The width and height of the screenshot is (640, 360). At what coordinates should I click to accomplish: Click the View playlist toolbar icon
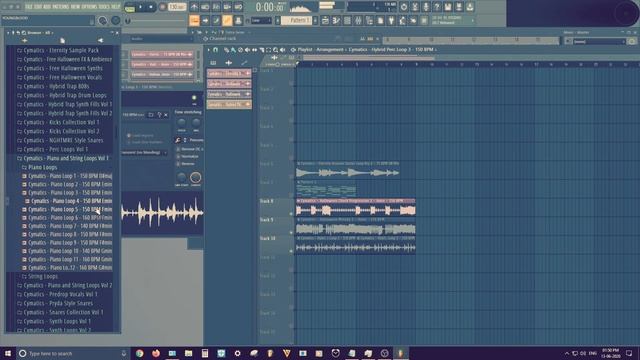coord(325,20)
